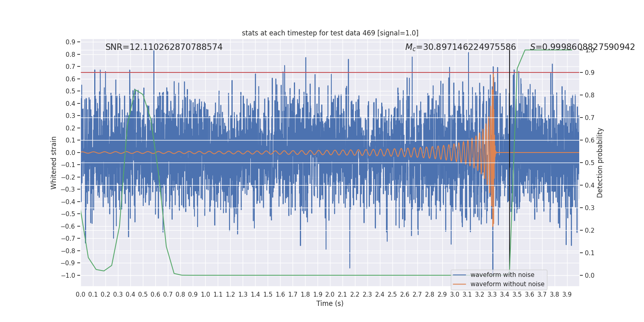
Task: Click the 0.0 tick on Detection probability axis
Action: tap(590, 276)
